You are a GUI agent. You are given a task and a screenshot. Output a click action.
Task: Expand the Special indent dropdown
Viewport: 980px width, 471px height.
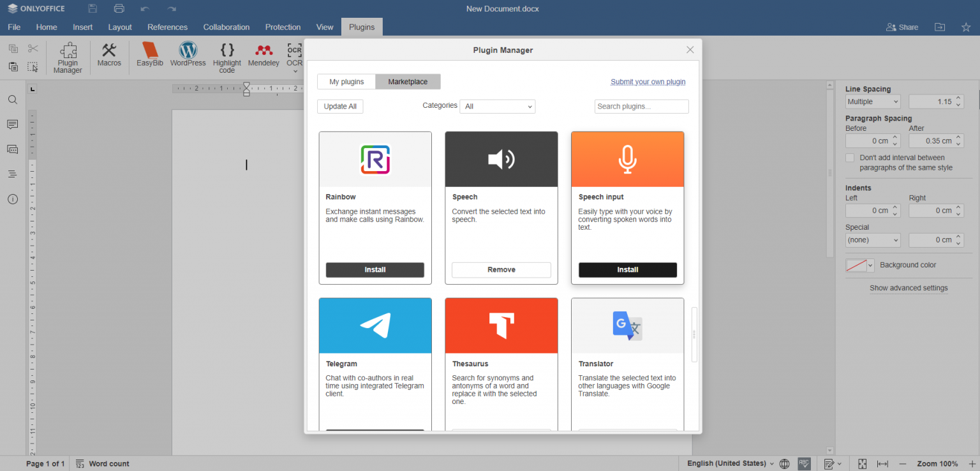coord(872,240)
